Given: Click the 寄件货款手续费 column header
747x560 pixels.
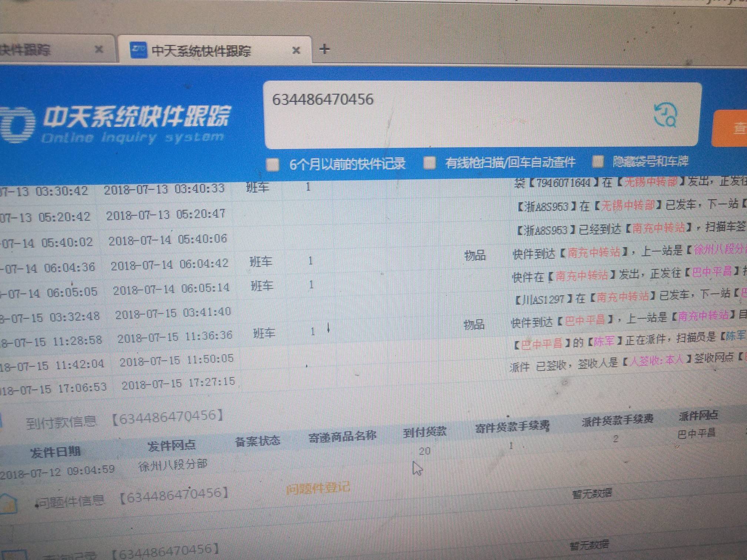Looking at the screenshot, I should pyautogui.click(x=512, y=427).
